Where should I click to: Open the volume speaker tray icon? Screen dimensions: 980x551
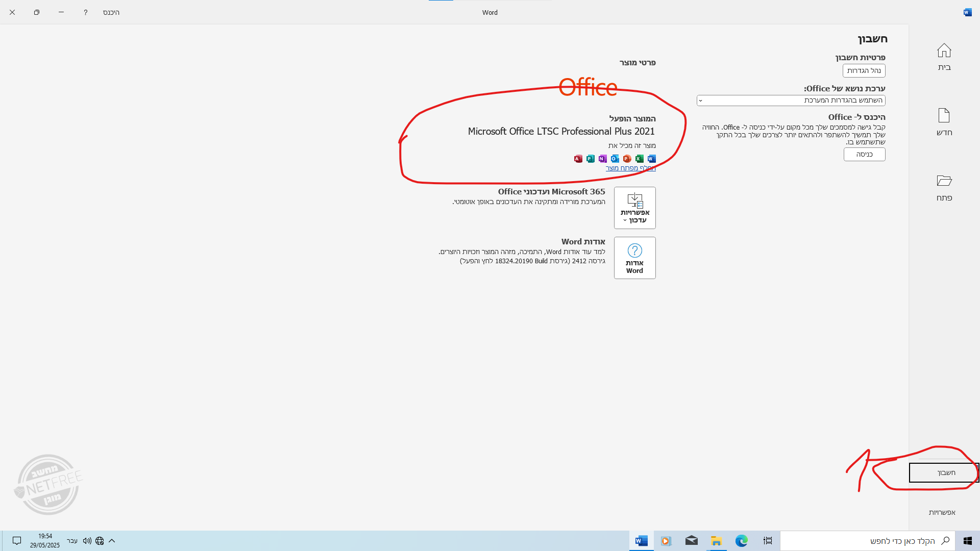click(x=87, y=541)
